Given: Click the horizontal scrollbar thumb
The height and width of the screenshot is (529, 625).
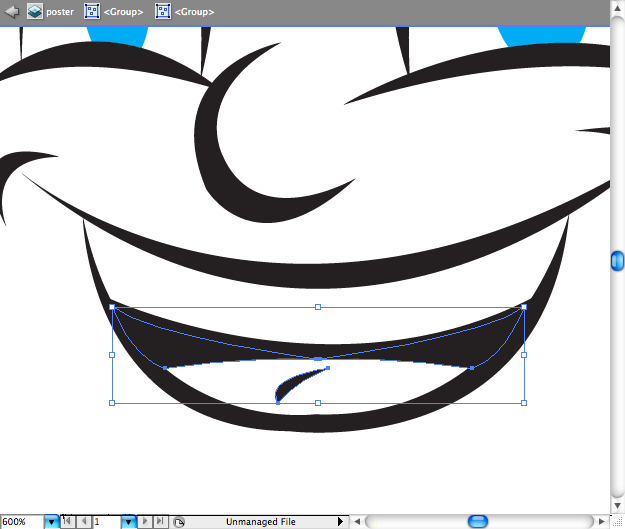Looking at the screenshot, I should coord(478,521).
